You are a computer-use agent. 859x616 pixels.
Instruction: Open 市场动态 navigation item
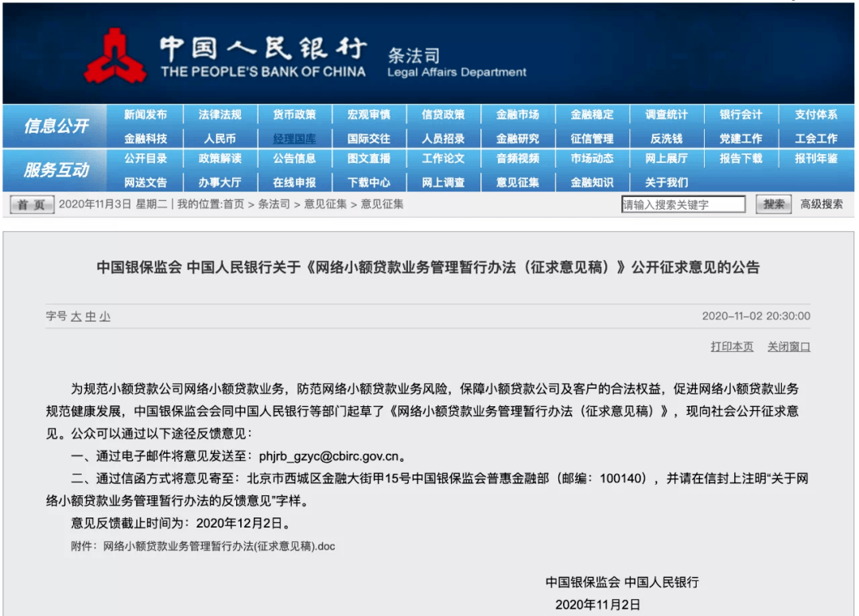pos(593,158)
